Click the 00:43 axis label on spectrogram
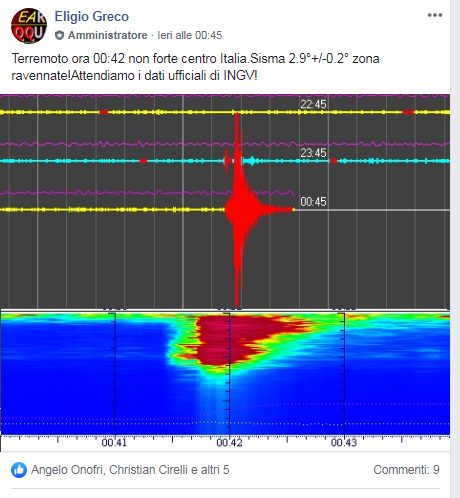The image size is (460, 498). (344, 443)
